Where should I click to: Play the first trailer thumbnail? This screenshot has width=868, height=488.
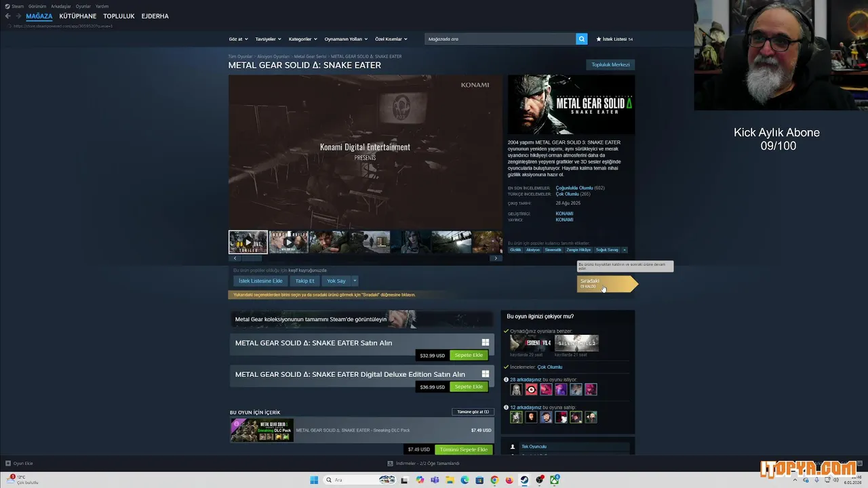[x=248, y=242]
